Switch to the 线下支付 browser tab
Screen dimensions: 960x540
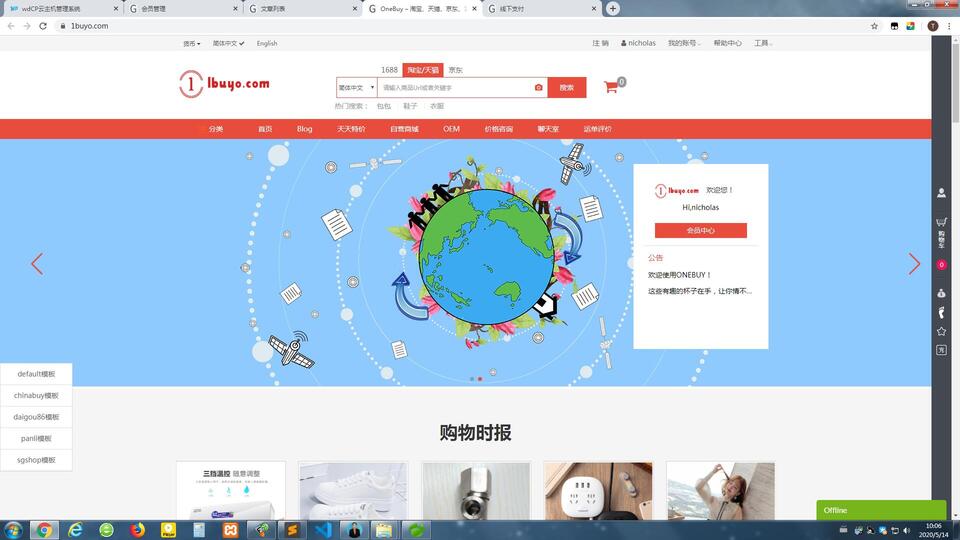pyautogui.click(x=542, y=9)
